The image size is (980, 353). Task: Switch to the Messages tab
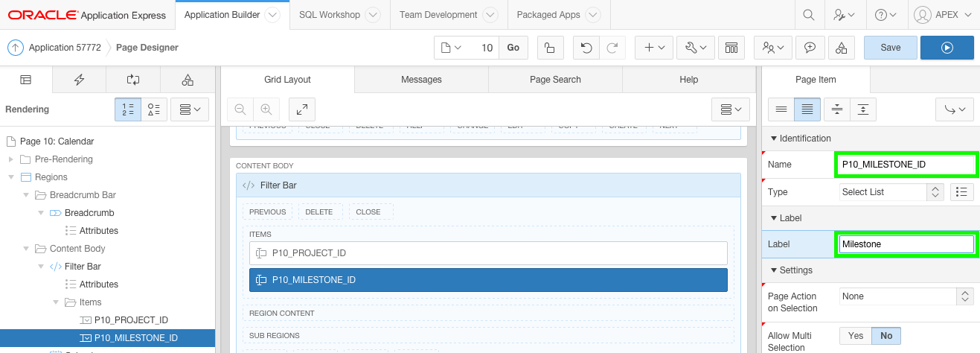[x=421, y=80]
